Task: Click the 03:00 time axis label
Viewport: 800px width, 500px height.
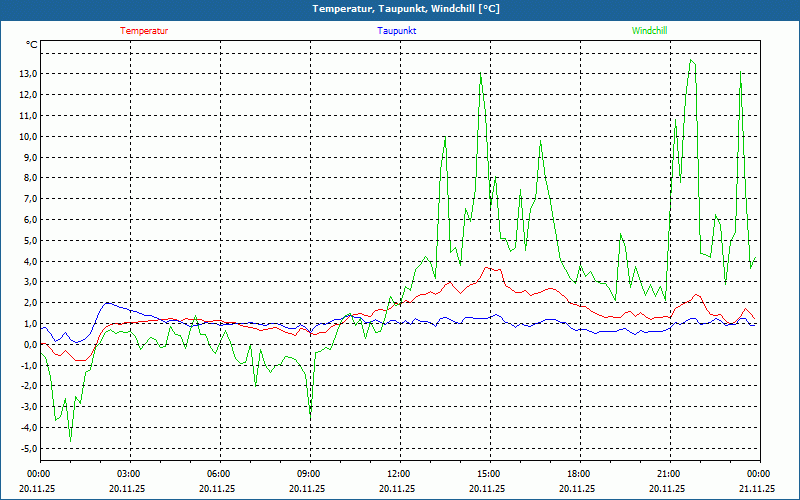Action: pyautogui.click(x=128, y=474)
